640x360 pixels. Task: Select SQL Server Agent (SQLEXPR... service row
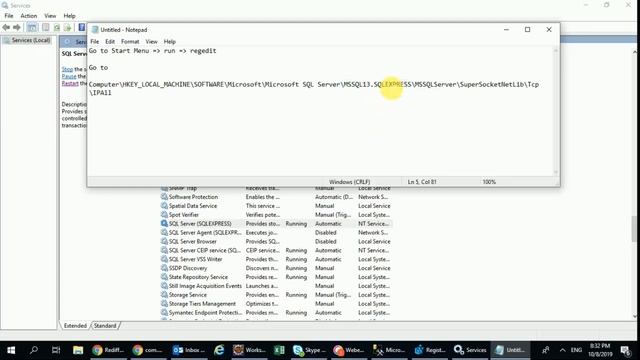tap(276, 233)
